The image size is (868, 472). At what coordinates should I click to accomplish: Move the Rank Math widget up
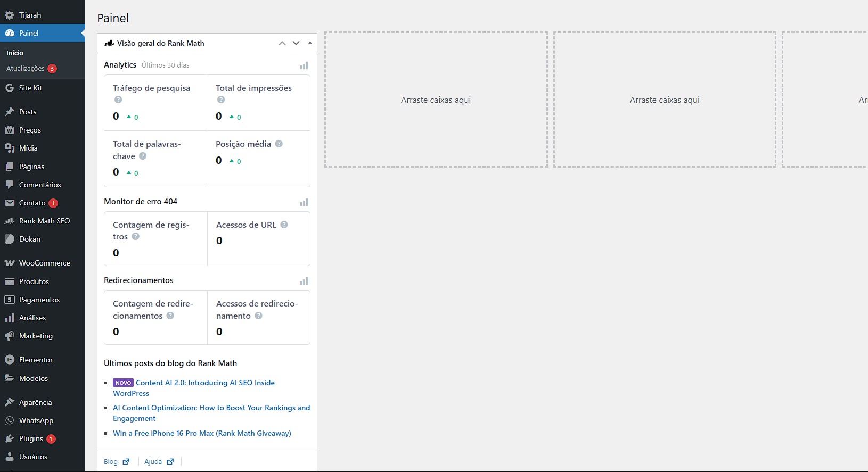pyautogui.click(x=282, y=43)
